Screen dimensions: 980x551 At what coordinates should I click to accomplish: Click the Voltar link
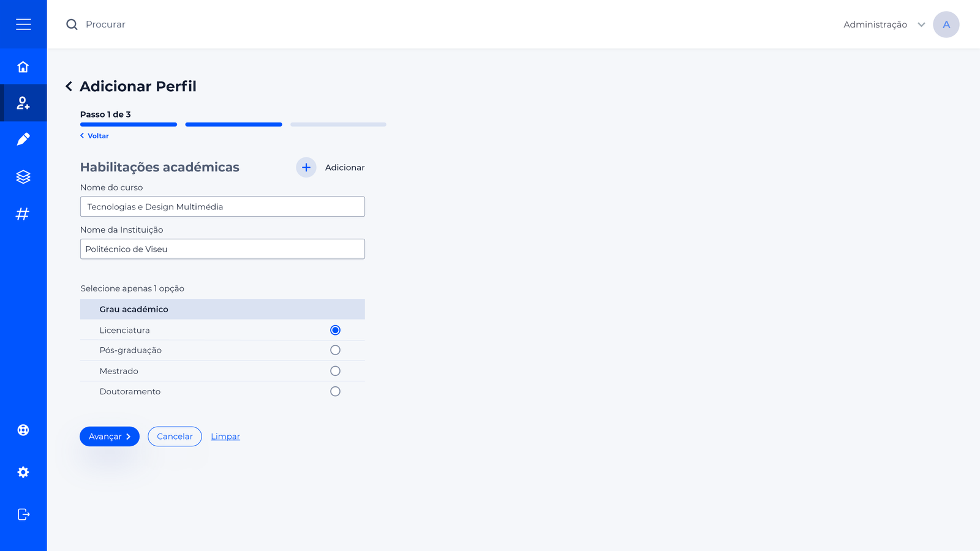(95, 136)
